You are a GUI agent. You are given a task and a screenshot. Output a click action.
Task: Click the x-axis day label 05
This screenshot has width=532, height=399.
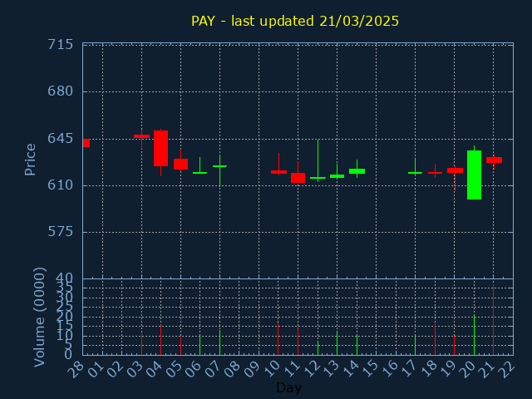[x=174, y=369]
